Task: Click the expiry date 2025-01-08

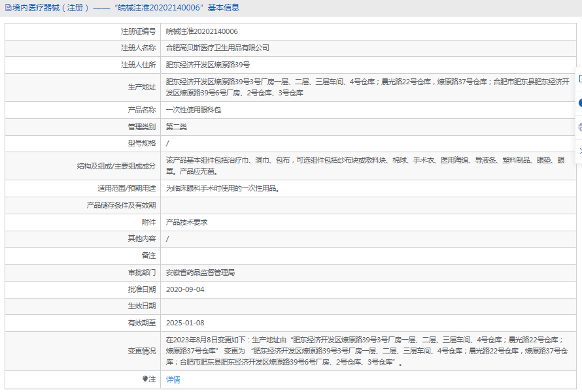Action: (185, 323)
